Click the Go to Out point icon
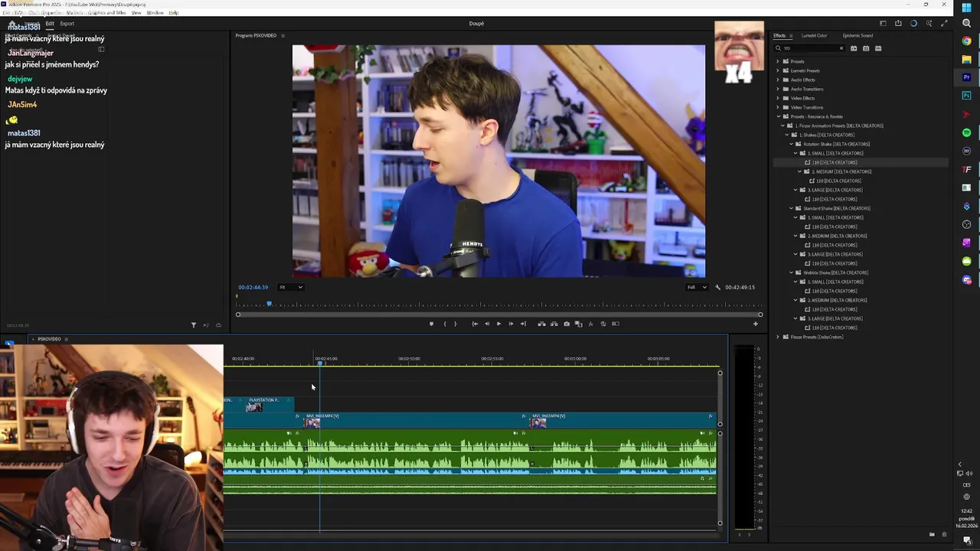The width and height of the screenshot is (980, 551). [523, 324]
